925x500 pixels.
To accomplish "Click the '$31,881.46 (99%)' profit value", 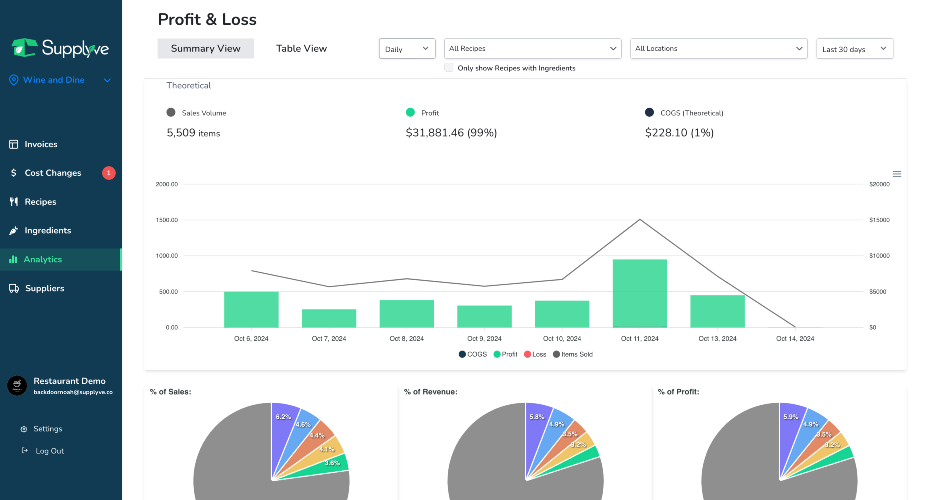I will (451, 133).
